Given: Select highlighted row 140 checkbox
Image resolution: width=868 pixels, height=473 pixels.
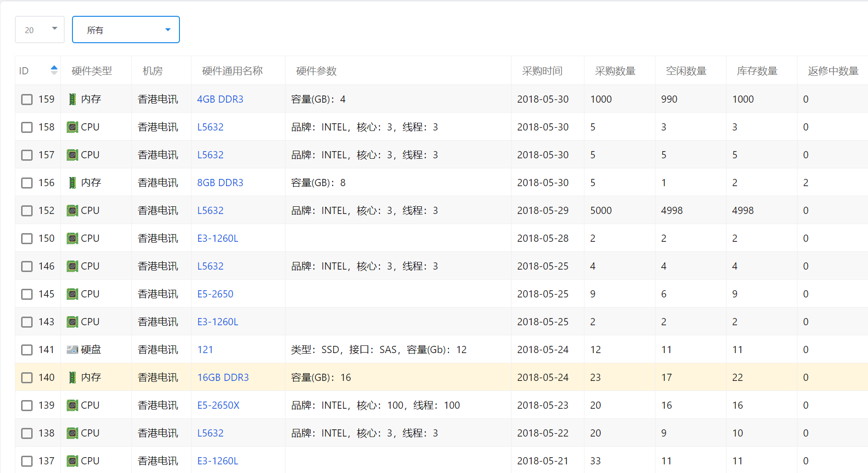Looking at the screenshot, I should (27, 378).
